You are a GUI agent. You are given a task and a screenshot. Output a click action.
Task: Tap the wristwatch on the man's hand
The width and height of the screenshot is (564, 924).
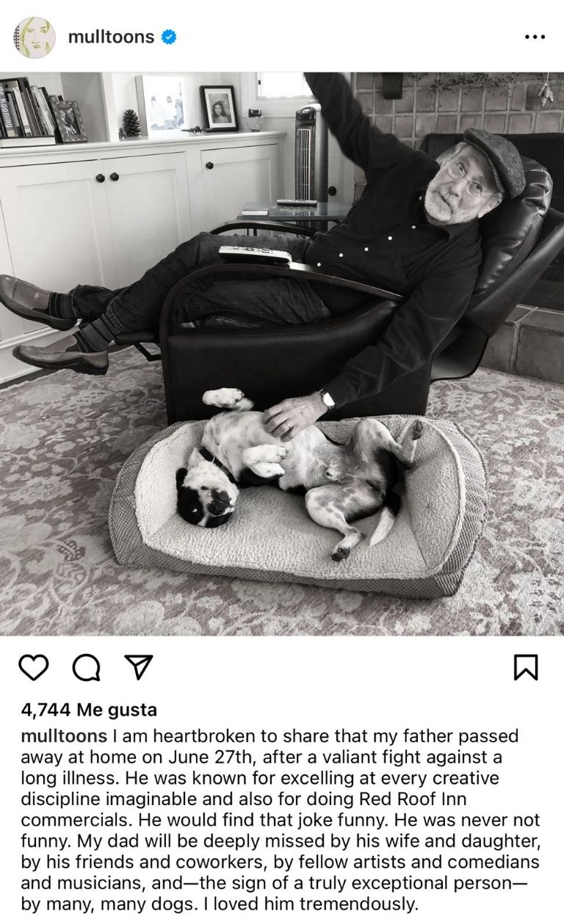pos(326,399)
